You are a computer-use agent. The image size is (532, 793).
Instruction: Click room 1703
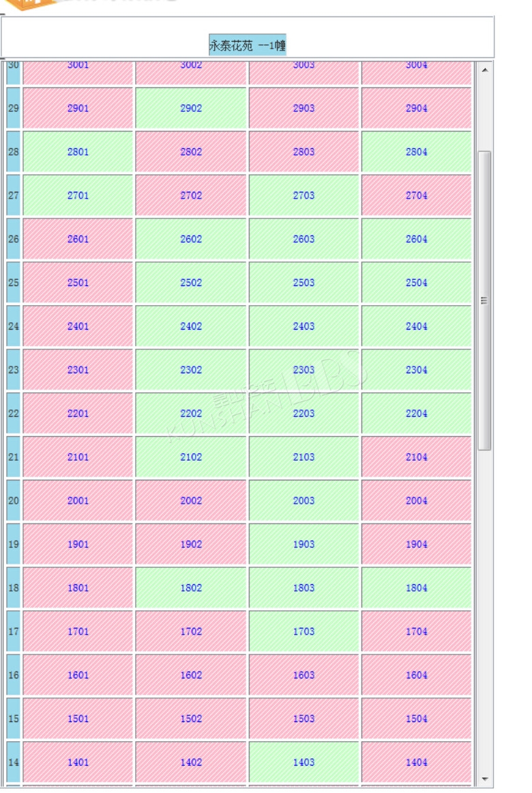tap(304, 631)
